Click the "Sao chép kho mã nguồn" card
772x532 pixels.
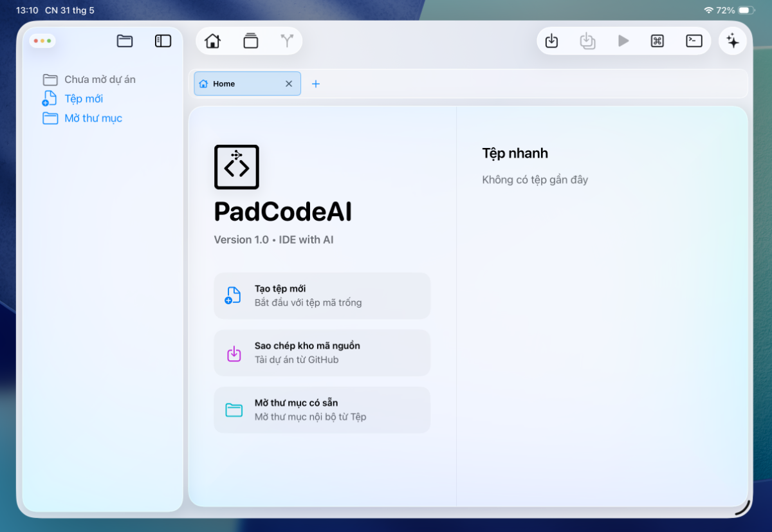pyautogui.click(x=322, y=353)
